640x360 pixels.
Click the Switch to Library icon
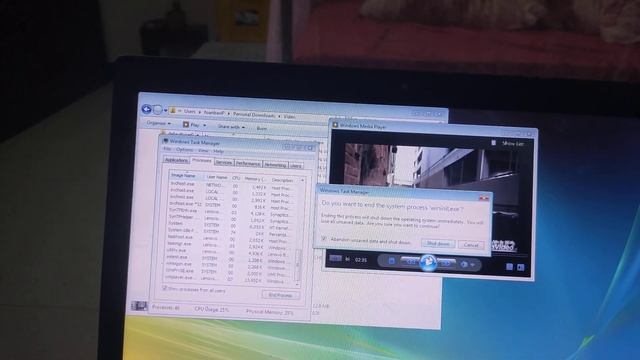(520, 267)
